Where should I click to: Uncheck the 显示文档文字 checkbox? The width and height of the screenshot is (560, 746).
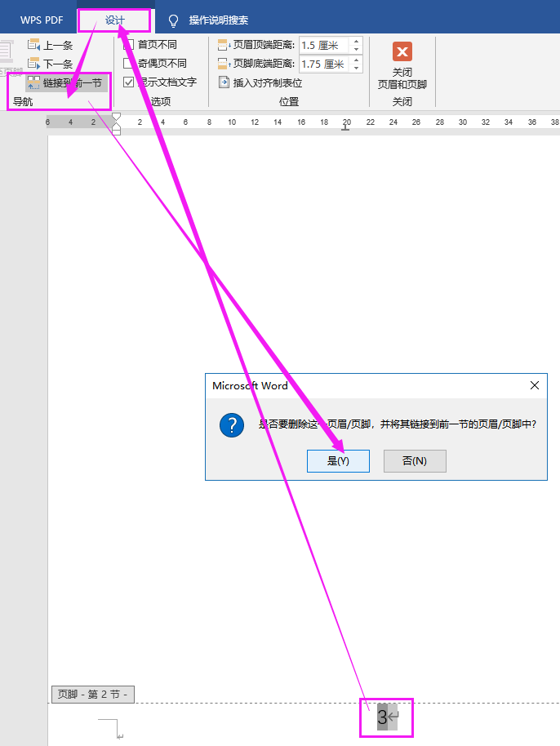129,82
